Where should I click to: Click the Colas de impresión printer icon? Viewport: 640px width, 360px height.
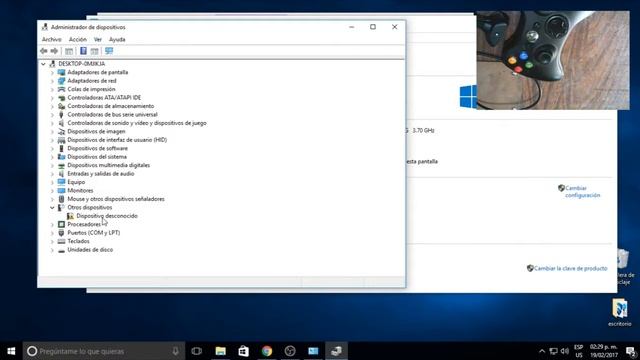point(61,89)
